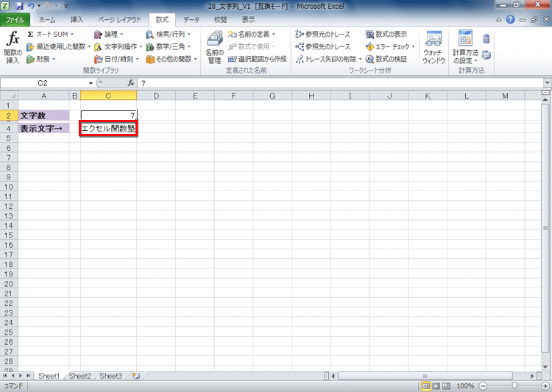Switch to Normal view in status bar
The width and height of the screenshot is (552, 392).
pyautogui.click(x=426, y=386)
